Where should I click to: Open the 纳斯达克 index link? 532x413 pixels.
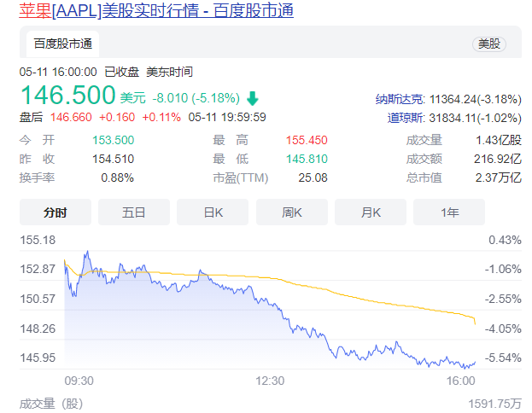point(400,99)
